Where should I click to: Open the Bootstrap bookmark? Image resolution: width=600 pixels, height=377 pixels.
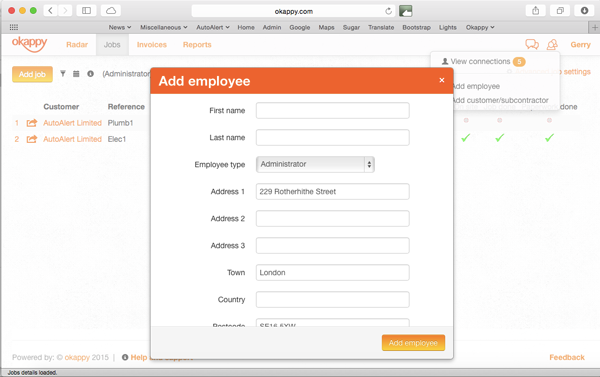click(416, 27)
